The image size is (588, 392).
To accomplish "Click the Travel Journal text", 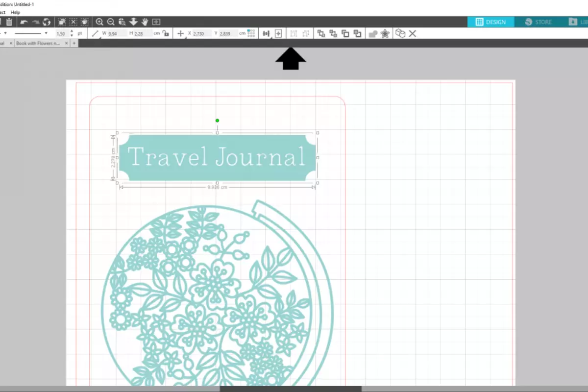I will (216, 157).
